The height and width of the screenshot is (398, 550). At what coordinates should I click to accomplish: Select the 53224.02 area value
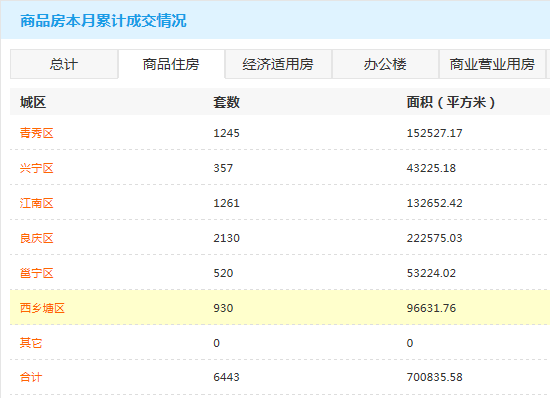click(x=431, y=273)
